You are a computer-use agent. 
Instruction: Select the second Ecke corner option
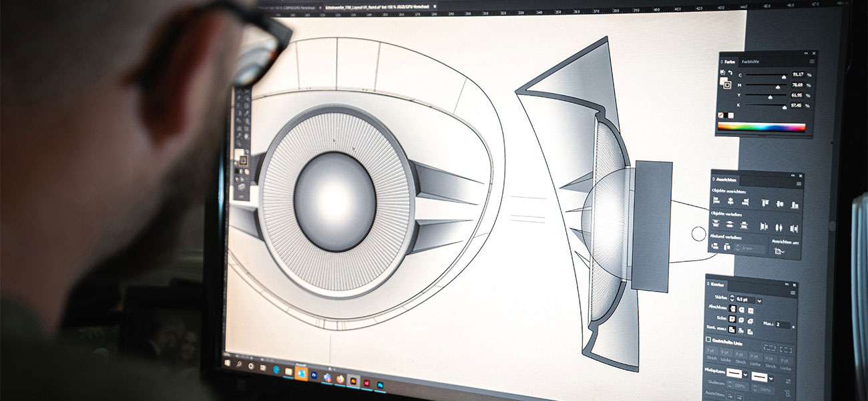click(x=741, y=319)
